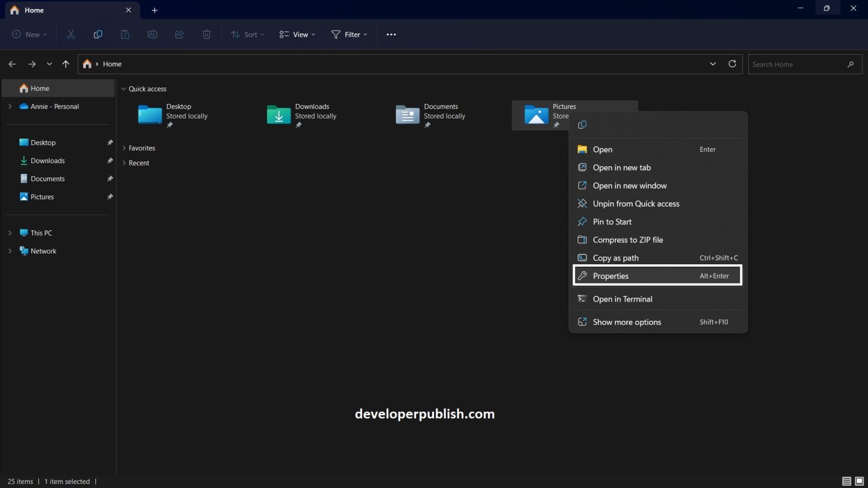Image resolution: width=868 pixels, height=488 pixels.
Task: Click the Delete icon in the toolbar
Action: [x=206, y=34]
